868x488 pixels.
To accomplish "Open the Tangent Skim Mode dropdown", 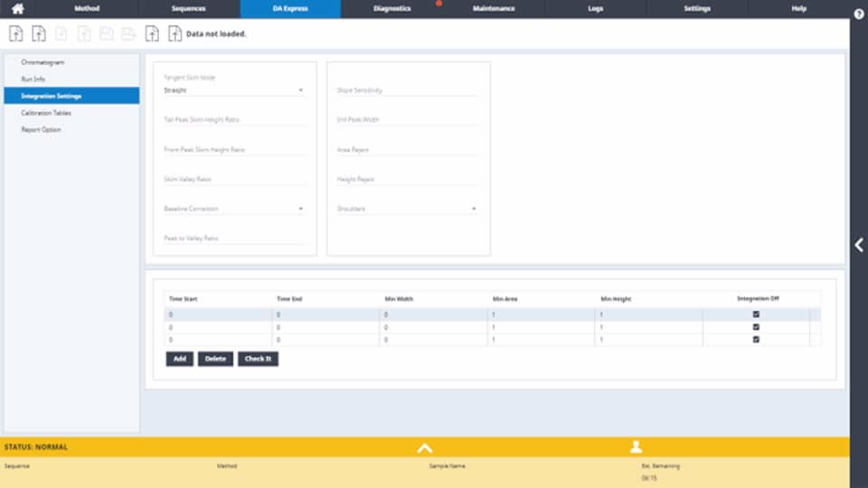I will 234,90.
